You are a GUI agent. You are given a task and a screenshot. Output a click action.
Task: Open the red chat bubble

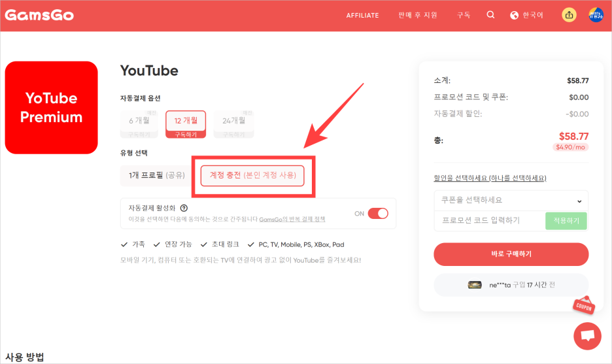[587, 336]
